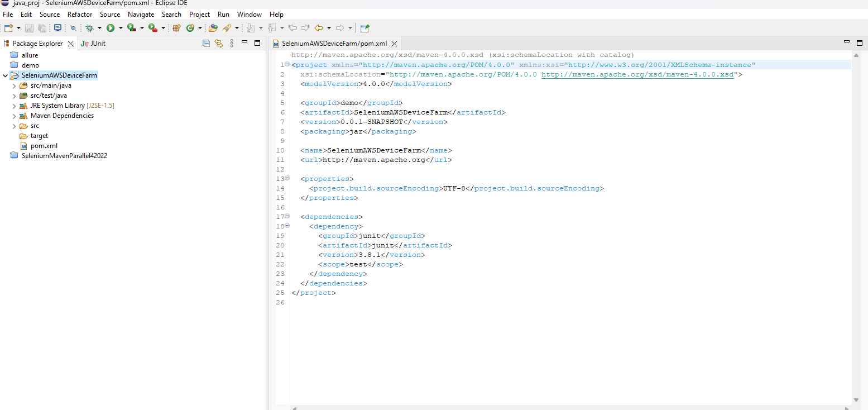Start debugging with the bug icon
This screenshot has width=868, height=410.
[x=89, y=28]
